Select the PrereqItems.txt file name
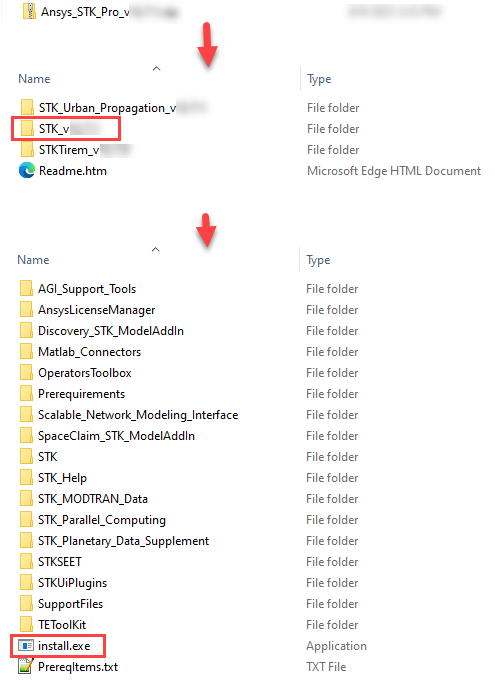The image size is (495, 689). 78,667
